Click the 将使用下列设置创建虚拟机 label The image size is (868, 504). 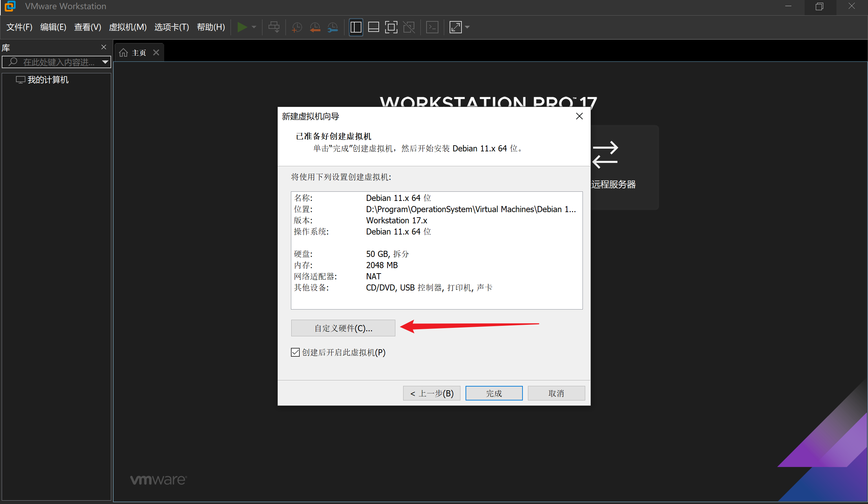341,177
